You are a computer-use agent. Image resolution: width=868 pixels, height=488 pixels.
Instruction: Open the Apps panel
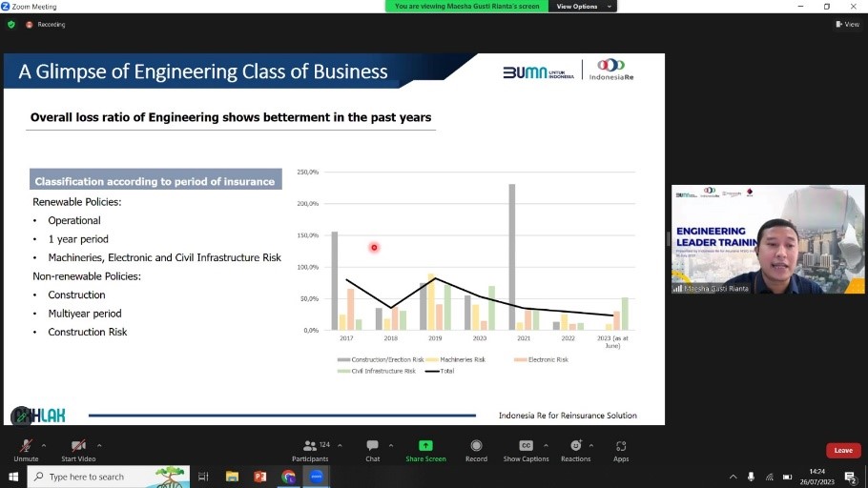click(x=621, y=451)
